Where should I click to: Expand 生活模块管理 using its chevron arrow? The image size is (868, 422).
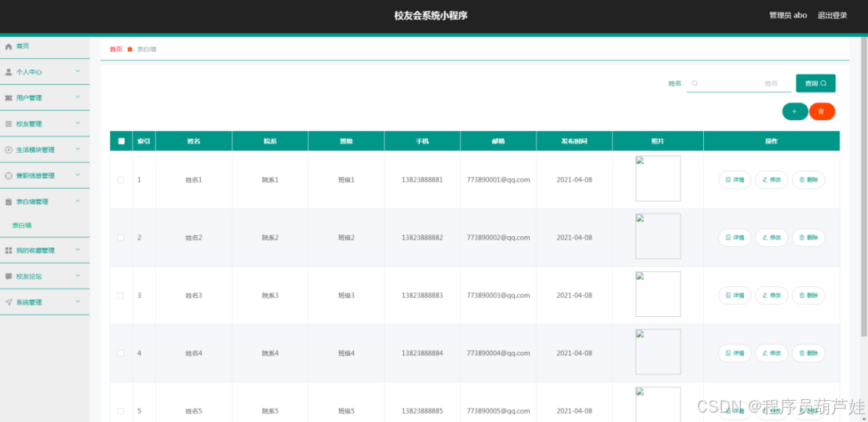tap(78, 149)
